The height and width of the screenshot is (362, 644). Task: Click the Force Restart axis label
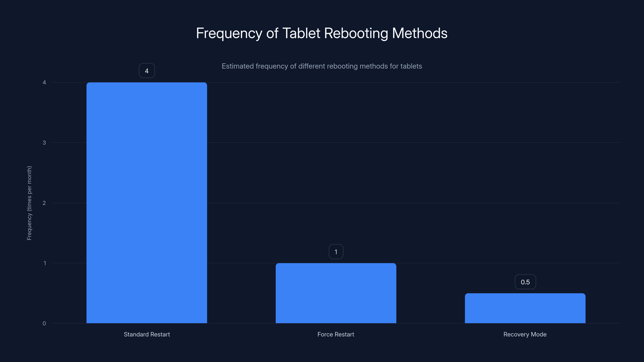(x=336, y=334)
